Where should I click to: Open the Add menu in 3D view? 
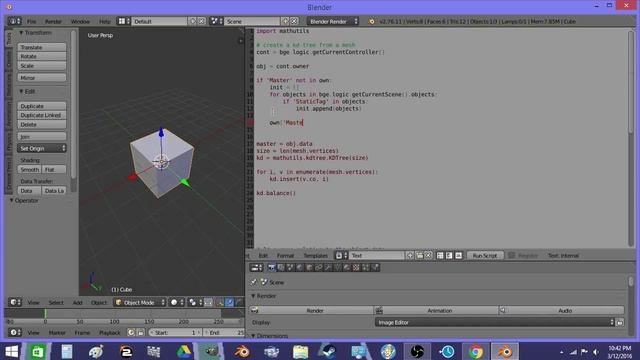(x=78, y=302)
